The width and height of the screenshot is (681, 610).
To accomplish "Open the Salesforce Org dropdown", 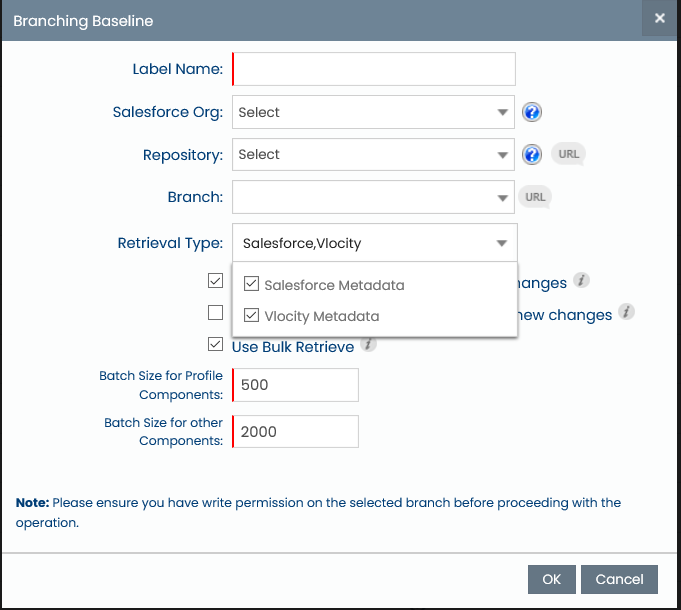I will (373, 112).
